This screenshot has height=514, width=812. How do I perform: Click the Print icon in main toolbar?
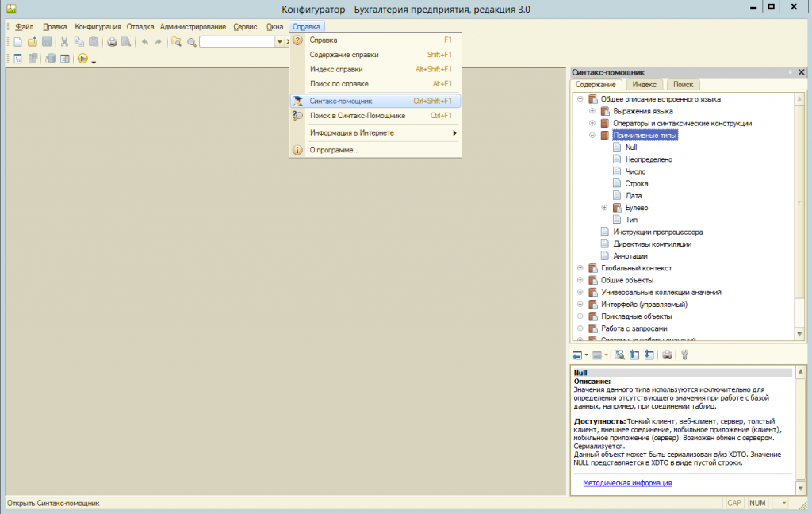pos(112,42)
